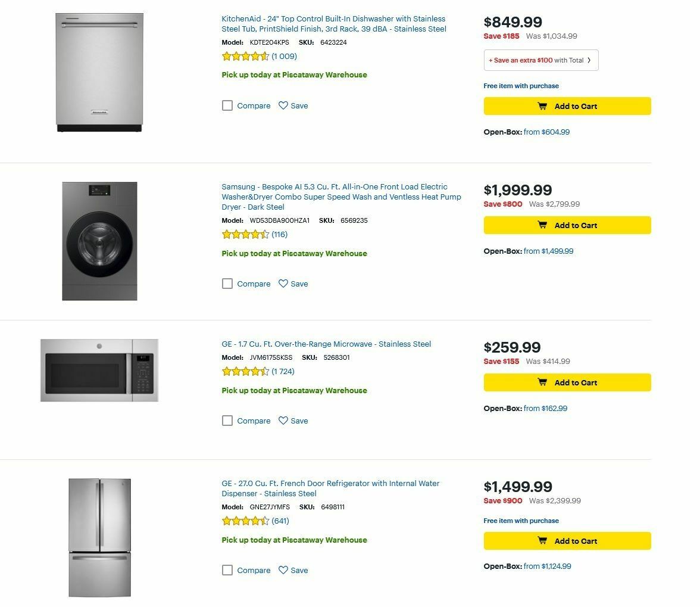Open star ratings for Samsung Bespoke combo

(x=245, y=235)
